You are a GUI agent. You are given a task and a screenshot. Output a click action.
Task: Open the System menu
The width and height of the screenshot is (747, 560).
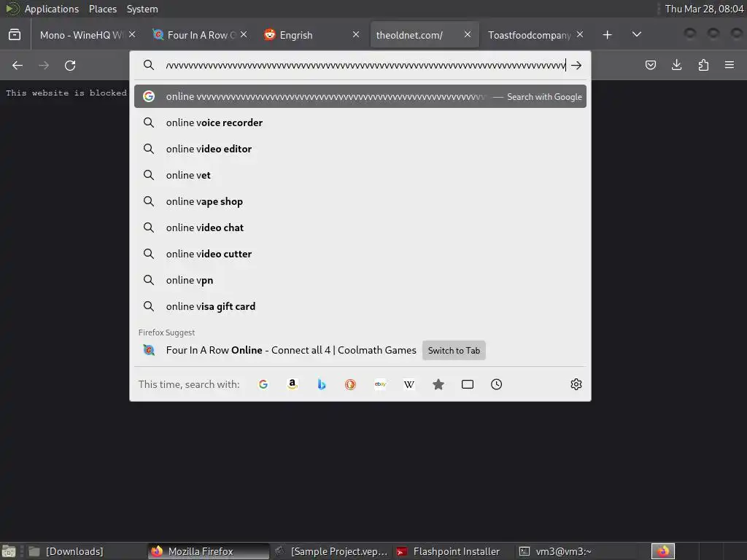click(142, 9)
